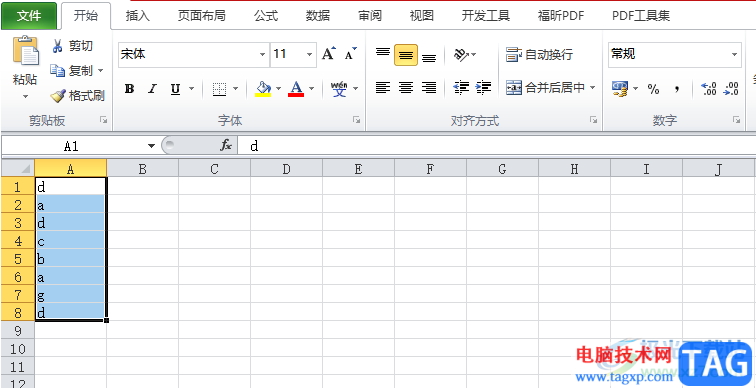
Task: Switch to the 开发工具 tab
Action: pos(486,16)
